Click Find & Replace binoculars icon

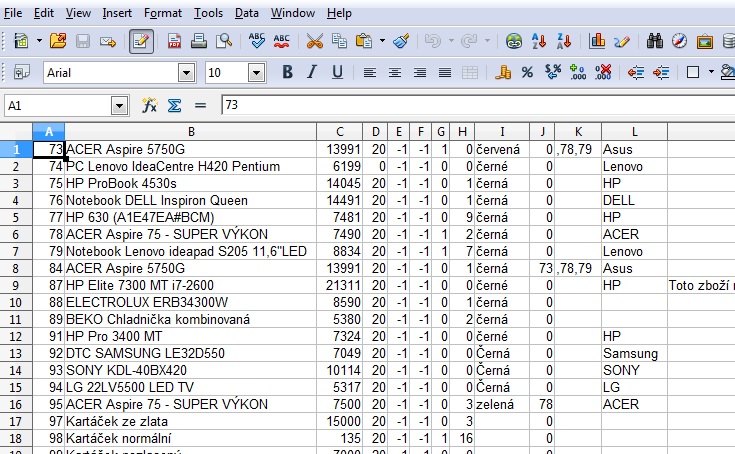tap(655, 41)
